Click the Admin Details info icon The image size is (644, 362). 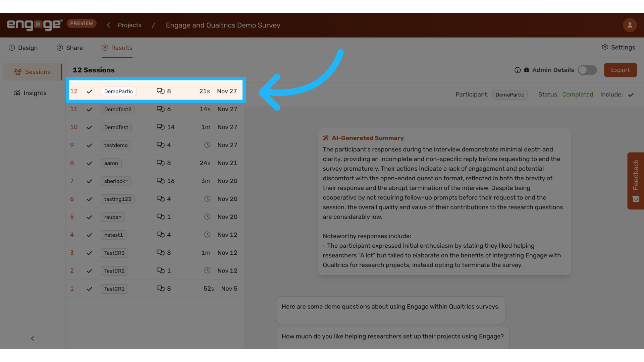click(518, 70)
